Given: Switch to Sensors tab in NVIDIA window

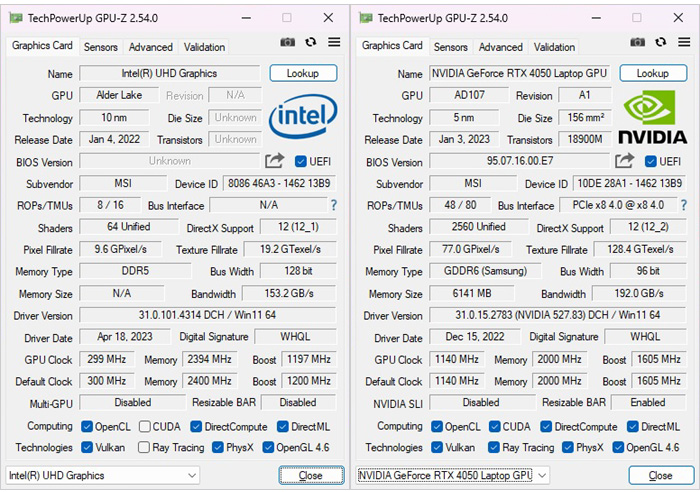Looking at the screenshot, I should click(450, 47).
